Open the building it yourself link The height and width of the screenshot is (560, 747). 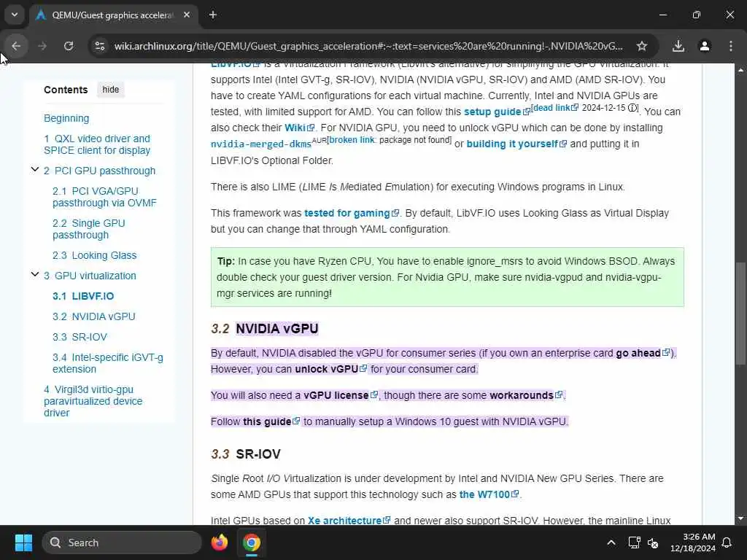coord(516,144)
